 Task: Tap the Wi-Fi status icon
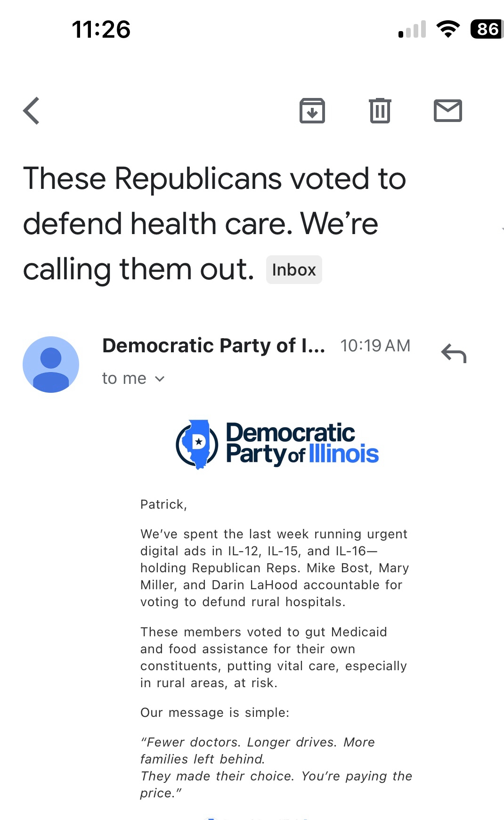(448, 29)
